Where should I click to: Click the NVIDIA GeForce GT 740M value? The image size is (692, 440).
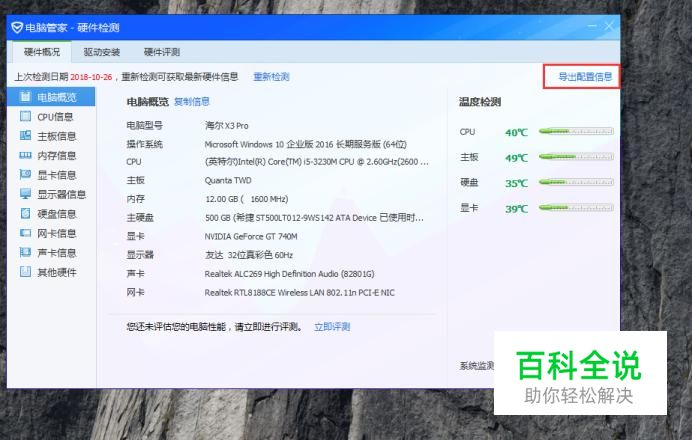(x=251, y=237)
